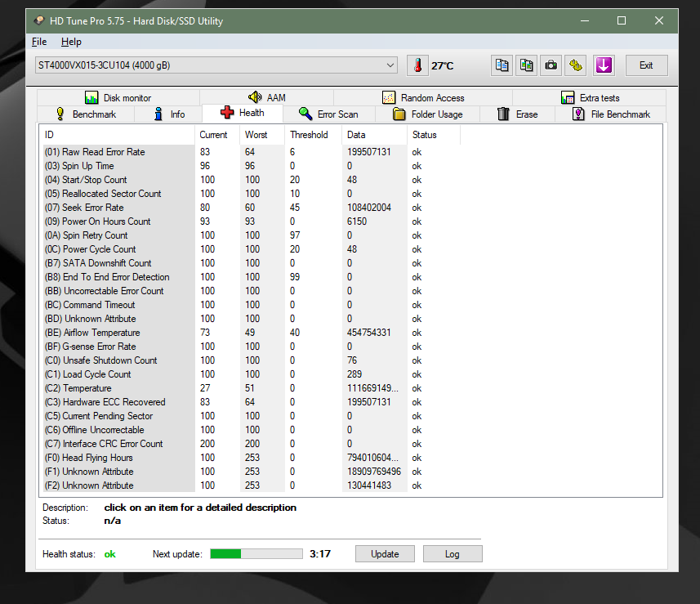Image resolution: width=700 pixels, height=604 pixels.
Task: Switch to the Random Access tab
Action: pyautogui.click(x=423, y=97)
